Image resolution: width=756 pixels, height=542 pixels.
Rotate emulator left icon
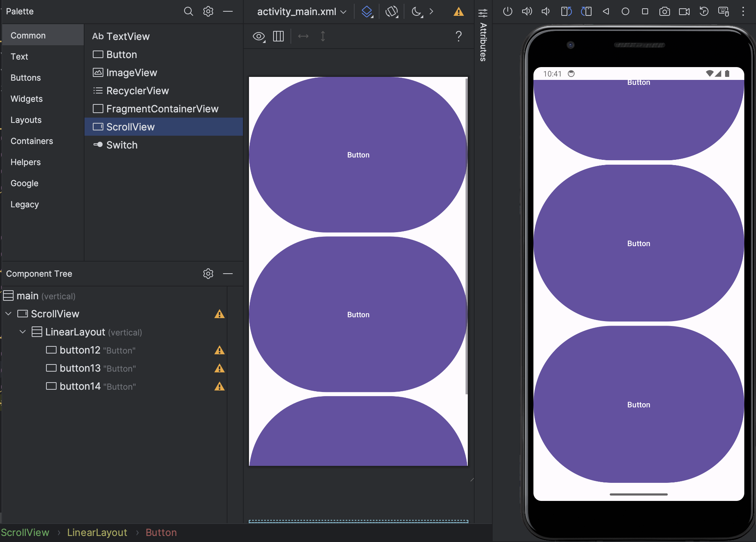[x=566, y=11]
